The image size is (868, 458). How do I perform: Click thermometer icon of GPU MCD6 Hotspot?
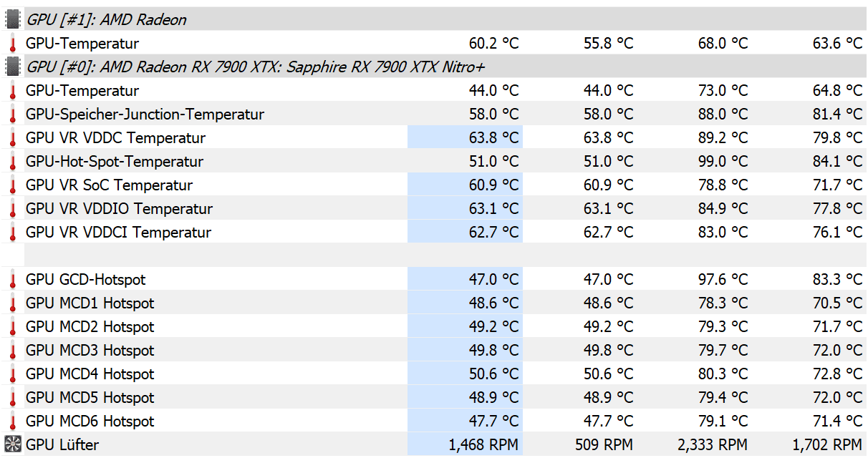(13, 422)
